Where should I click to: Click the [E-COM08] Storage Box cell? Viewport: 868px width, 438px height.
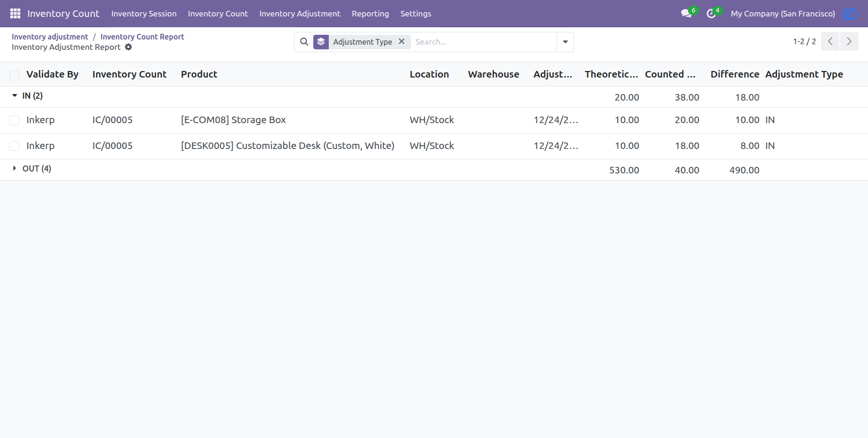233,120
